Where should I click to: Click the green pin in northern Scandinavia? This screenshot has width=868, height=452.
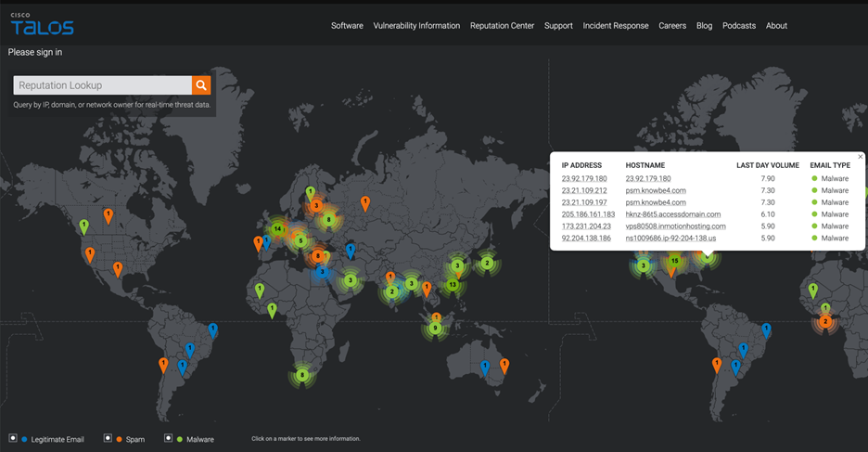tap(311, 194)
